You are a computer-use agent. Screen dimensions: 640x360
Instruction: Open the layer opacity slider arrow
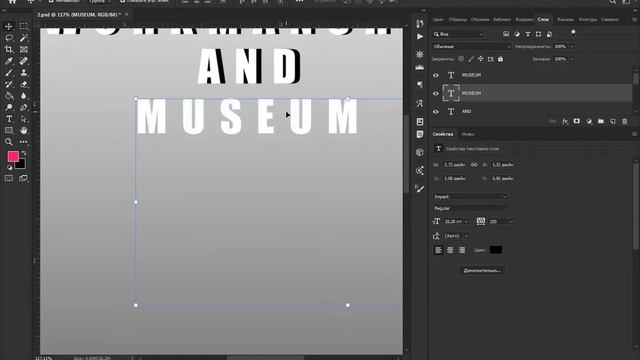tap(571, 47)
